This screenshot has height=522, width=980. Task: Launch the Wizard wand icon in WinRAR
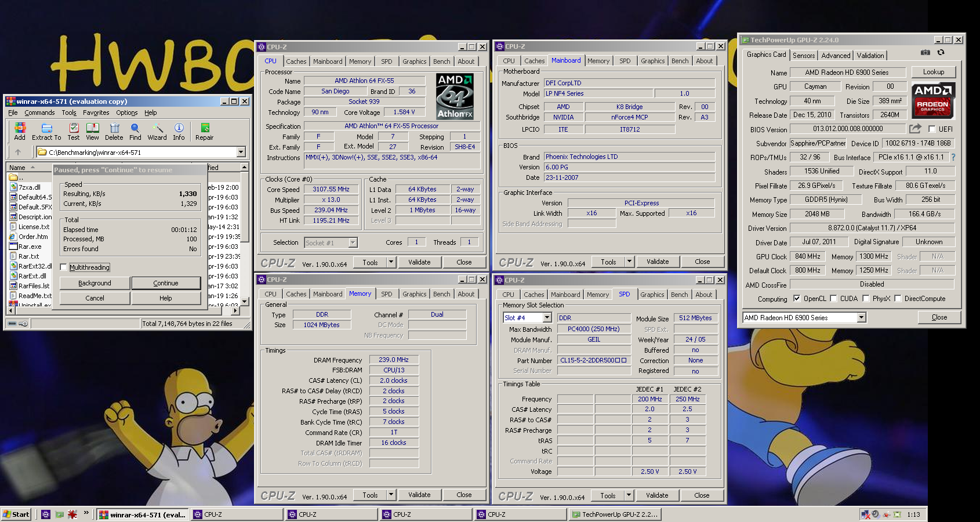click(157, 128)
